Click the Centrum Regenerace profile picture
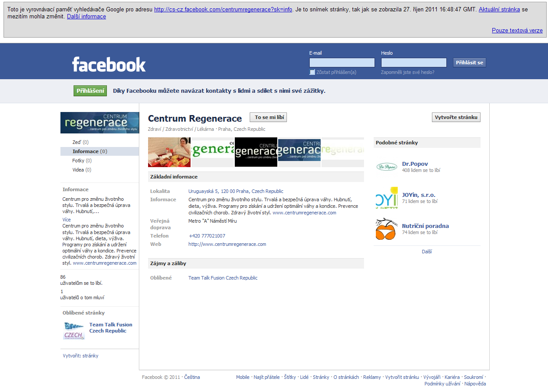Viewport: 548px width, 392px height. [100, 123]
